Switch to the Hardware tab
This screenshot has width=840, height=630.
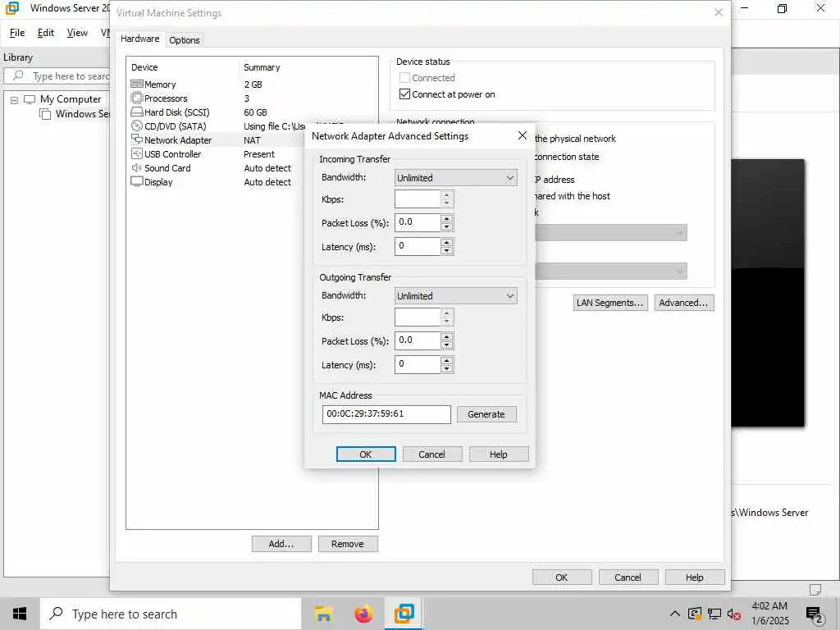[x=139, y=39]
